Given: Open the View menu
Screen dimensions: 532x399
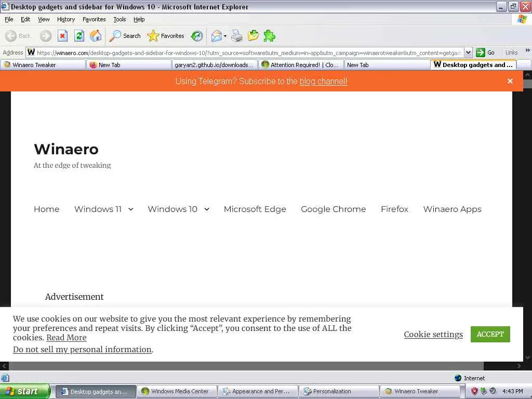Looking at the screenshot, I should point(44,19).
